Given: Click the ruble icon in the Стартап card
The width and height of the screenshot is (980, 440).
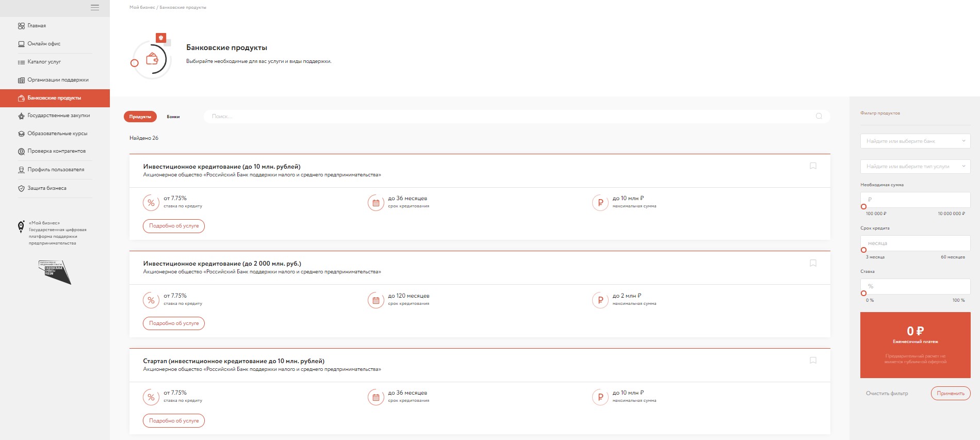Looking at the screenshot, I should pos(600,397).
